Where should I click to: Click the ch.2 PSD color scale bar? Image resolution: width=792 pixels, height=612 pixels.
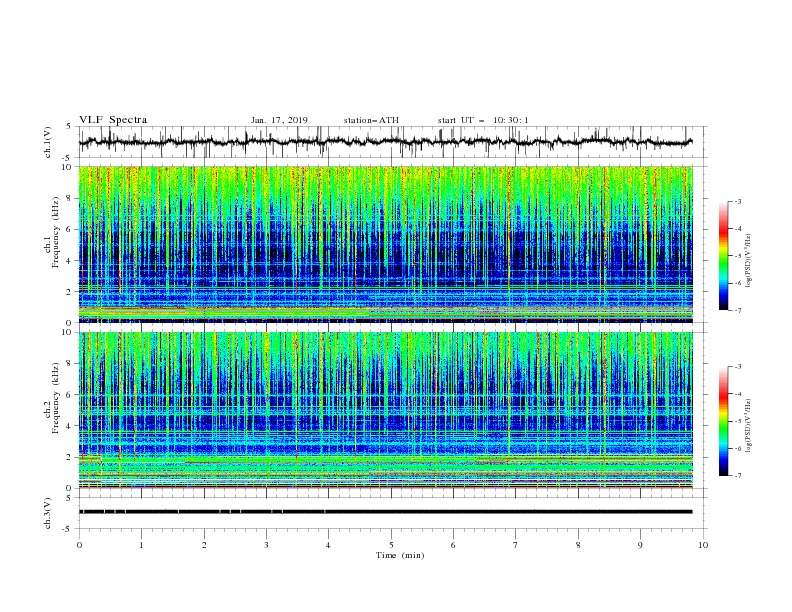point(723,421)
